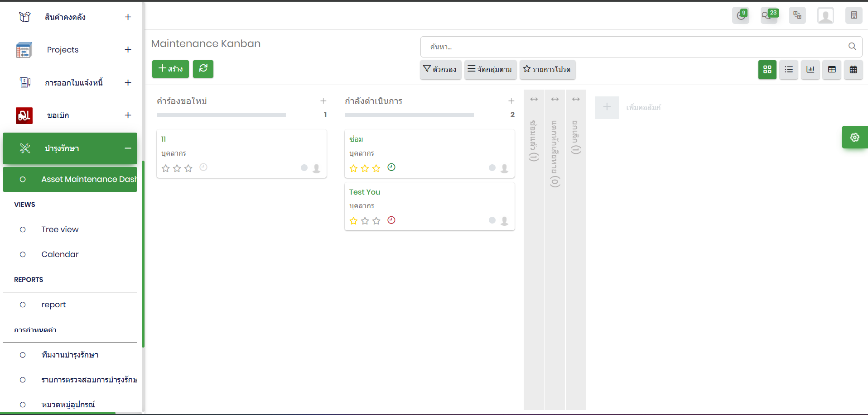Open activities clock icon with badge 9

pyautogui.click(x=741, y=15)
